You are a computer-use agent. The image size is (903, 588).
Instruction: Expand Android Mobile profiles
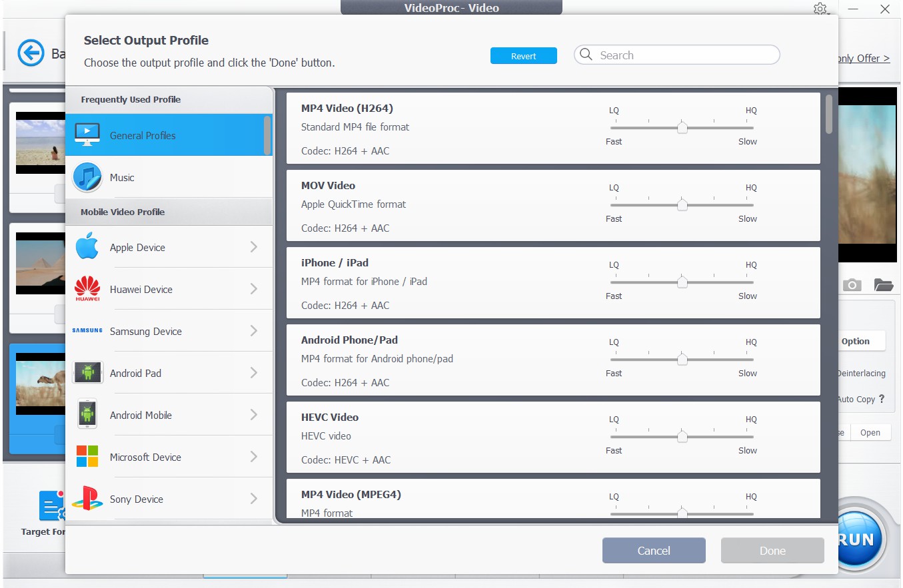pos(254,415)
